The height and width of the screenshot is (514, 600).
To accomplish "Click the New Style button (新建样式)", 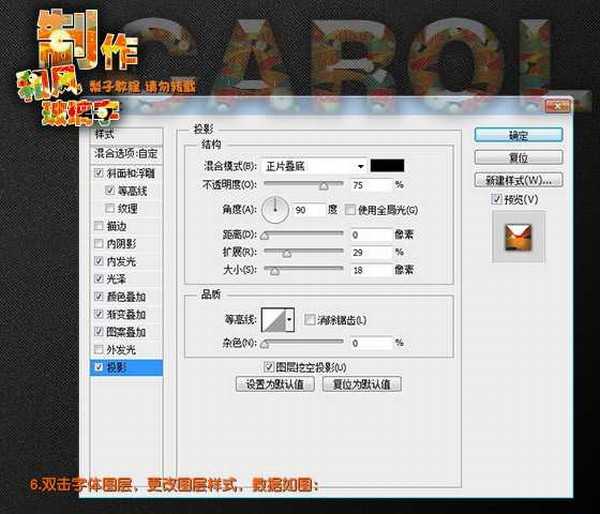I will [517, 180].
